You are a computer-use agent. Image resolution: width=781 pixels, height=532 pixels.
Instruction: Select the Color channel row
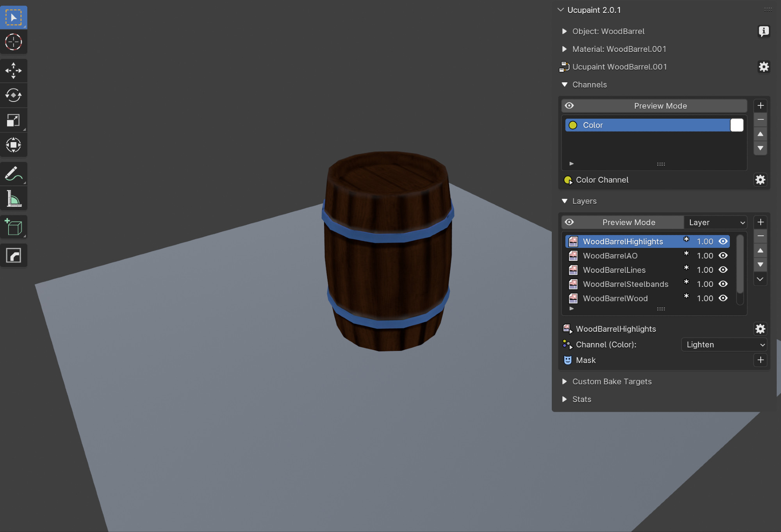tap(647, 125)
